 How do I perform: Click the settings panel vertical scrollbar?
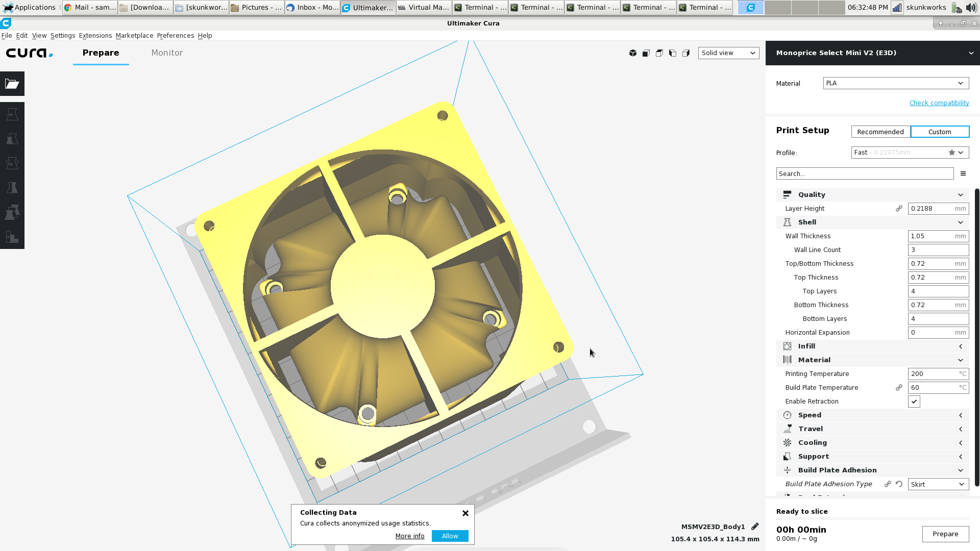[x=977, y=337]
